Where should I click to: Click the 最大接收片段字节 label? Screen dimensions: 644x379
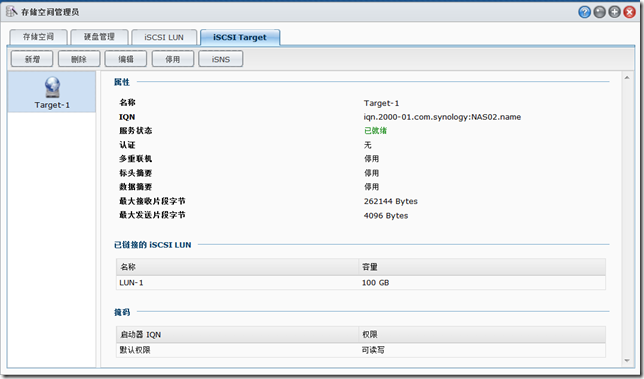click(152, 201)
